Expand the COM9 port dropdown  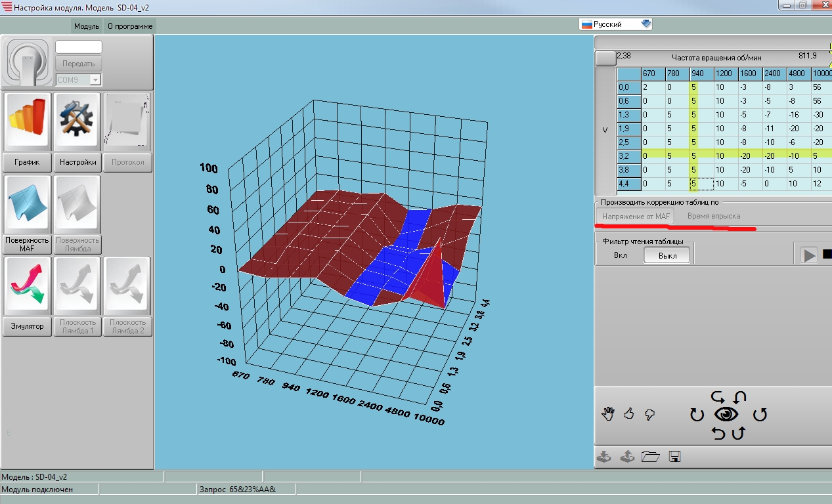click(x=95, y=79)
